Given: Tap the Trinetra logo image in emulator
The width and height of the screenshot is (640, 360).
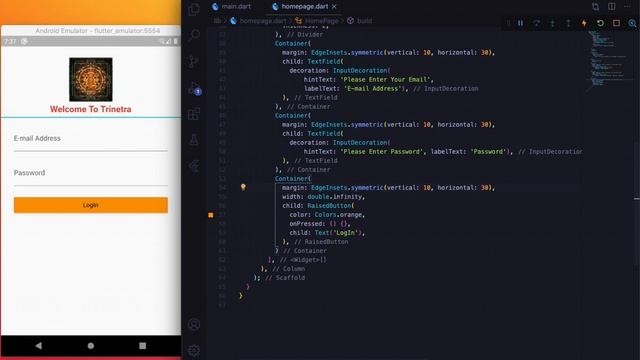Looking at the screenshot, I should 91,80.
